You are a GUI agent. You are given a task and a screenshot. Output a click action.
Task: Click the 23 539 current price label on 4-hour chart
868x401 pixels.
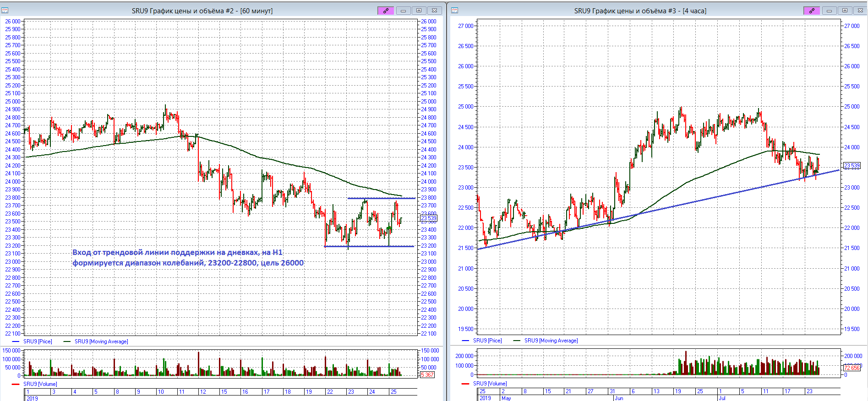point(852,166)
